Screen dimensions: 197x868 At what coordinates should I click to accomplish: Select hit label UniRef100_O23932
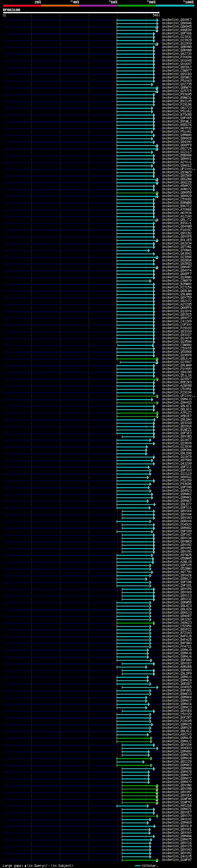click(x=177, y=37)
